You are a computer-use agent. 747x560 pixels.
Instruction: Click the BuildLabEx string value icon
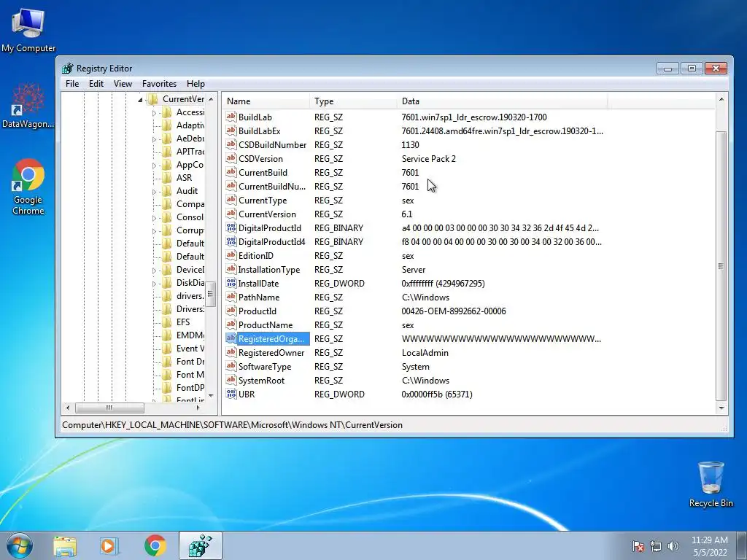coord(231,131)
